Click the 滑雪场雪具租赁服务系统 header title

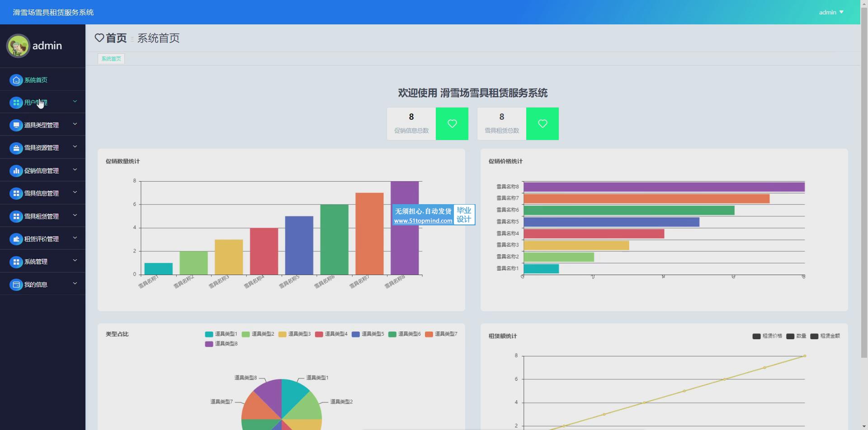pyautogui.click(x=53, y=12)
